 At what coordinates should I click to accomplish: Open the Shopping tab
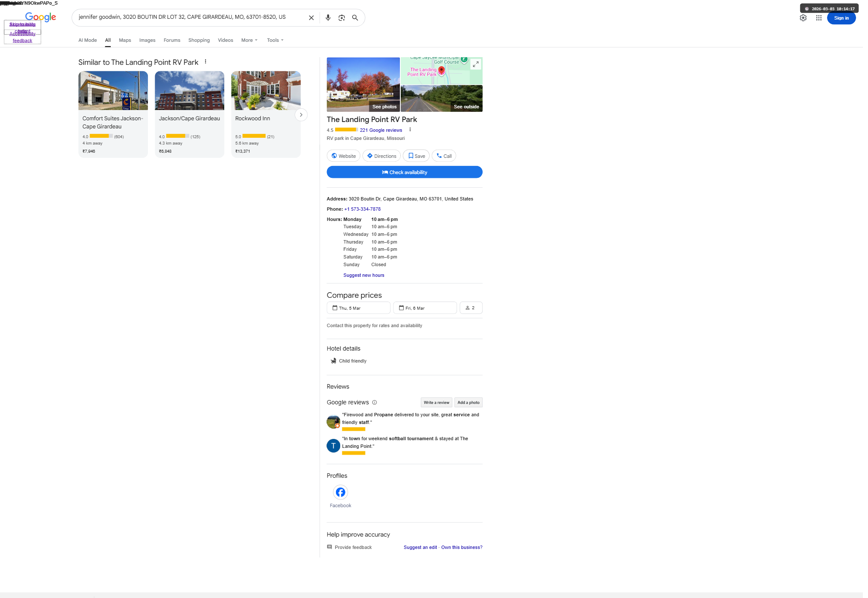(x=199, y=40)
